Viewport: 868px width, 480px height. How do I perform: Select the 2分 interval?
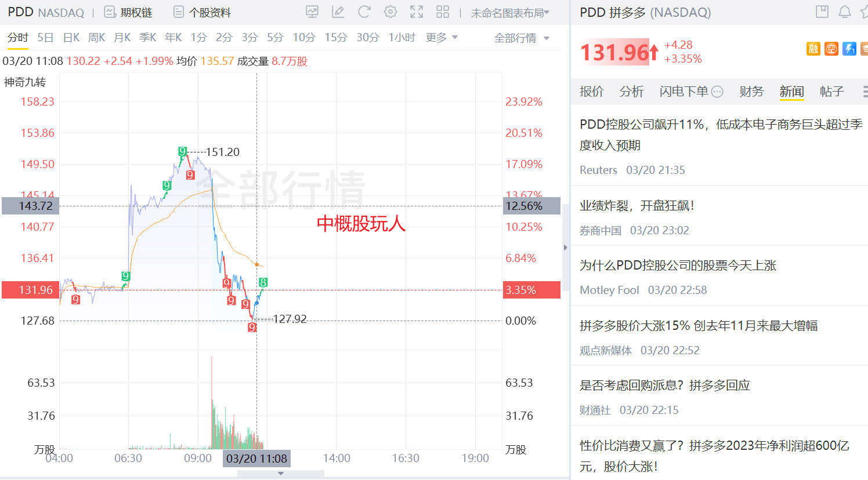pos(224,38)
